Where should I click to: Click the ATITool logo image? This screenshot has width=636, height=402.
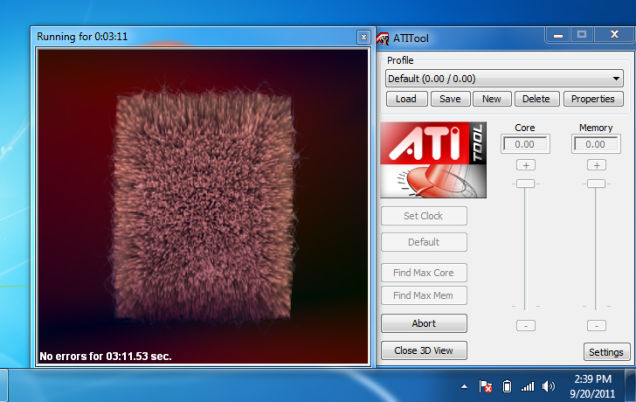tap(433, 160)
